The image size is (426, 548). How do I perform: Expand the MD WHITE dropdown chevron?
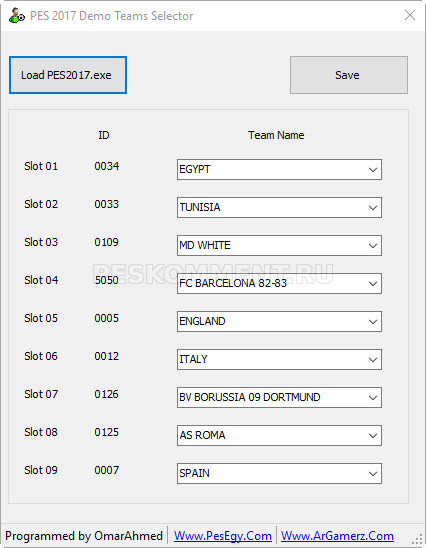(373, 246)
